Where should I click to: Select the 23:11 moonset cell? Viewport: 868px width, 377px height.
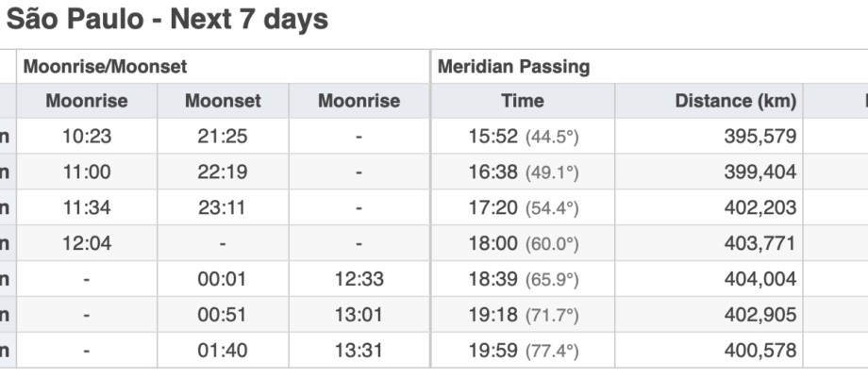223,207
